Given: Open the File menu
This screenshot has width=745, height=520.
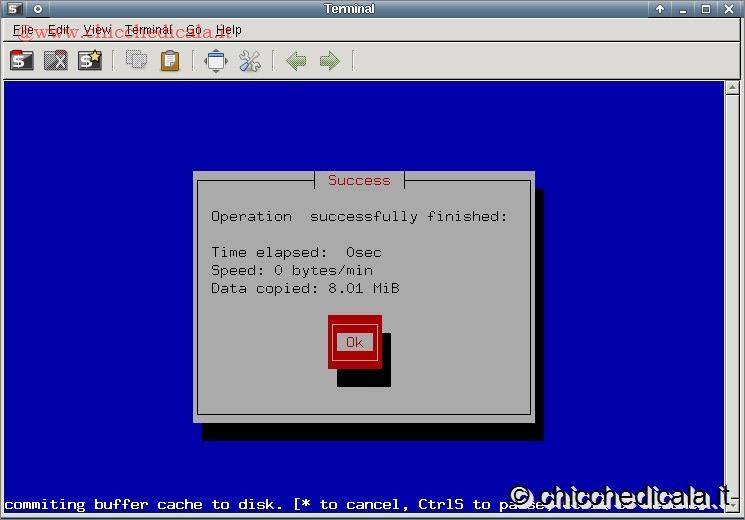Looking at the screenshot, I should click(x=23, y=30).
